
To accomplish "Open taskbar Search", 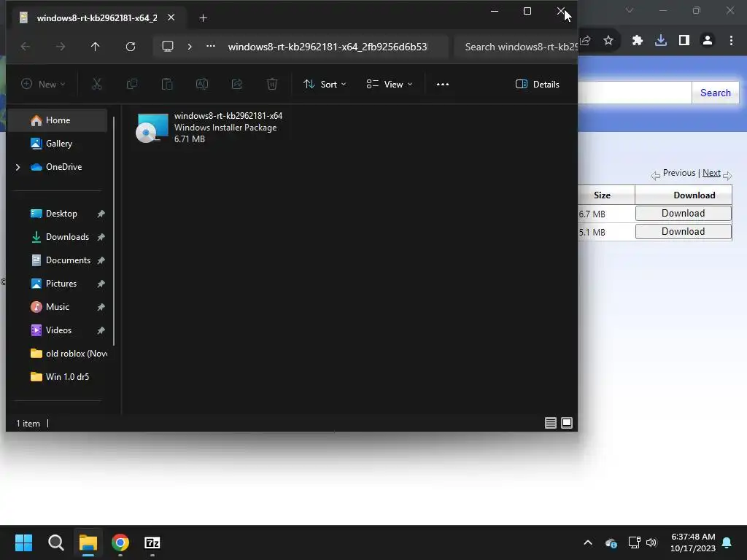I will click(55, 542).
